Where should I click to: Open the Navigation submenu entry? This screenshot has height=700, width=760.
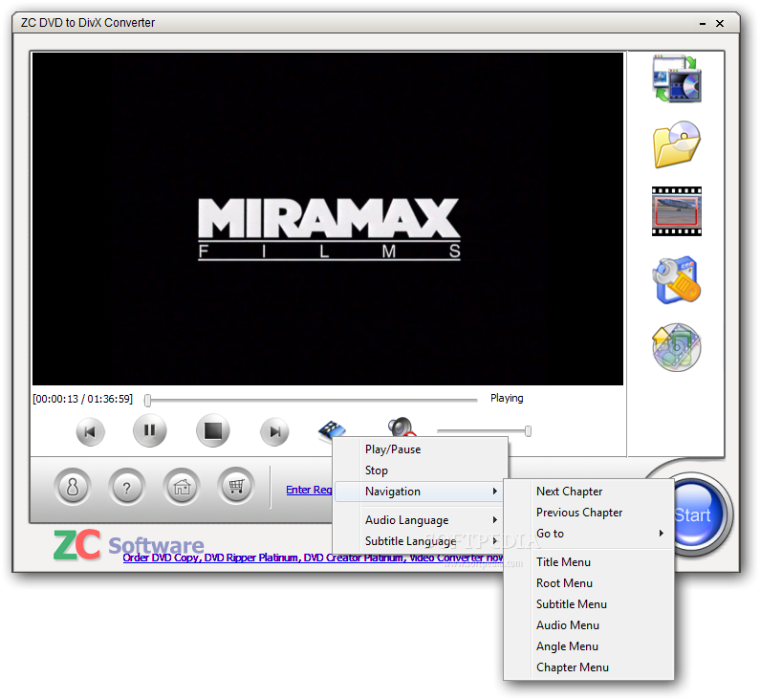pos(420,492)
